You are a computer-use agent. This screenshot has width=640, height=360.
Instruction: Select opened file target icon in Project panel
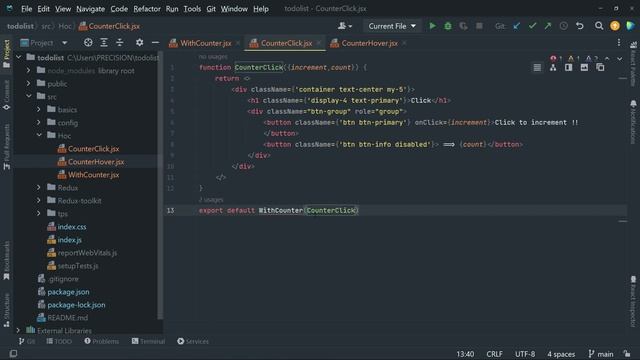point(88,42)
